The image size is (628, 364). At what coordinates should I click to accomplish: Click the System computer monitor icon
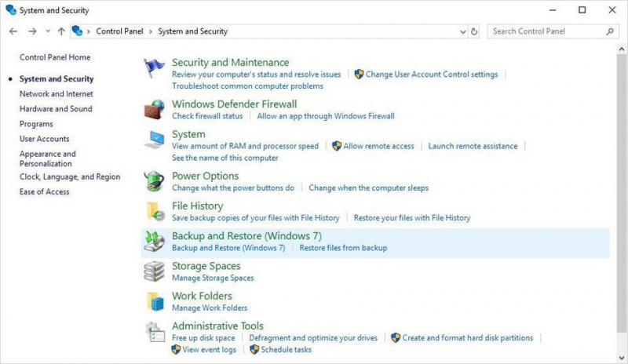tap(154, 140)
